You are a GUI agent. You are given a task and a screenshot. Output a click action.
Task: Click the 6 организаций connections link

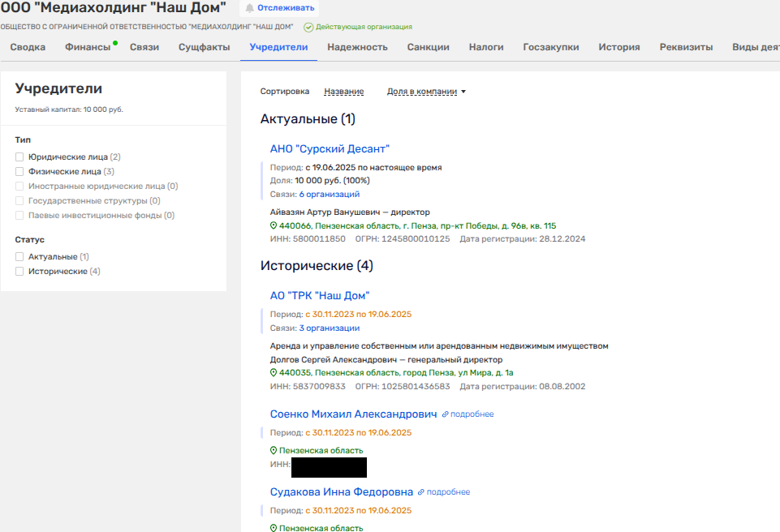329,194
